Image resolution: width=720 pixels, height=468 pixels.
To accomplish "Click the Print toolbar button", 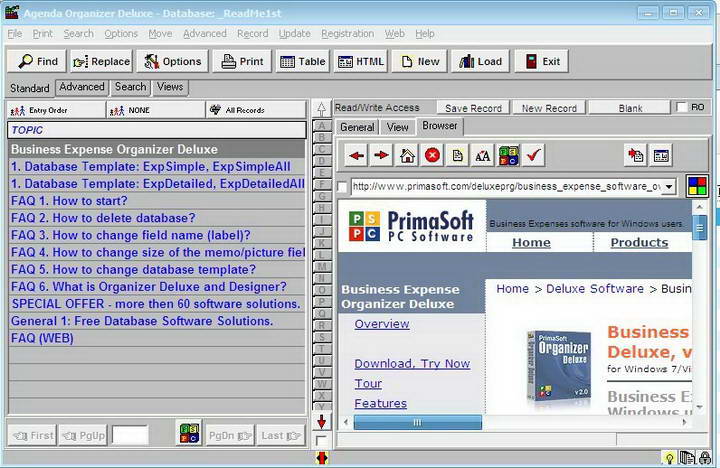I will point(242,61).
